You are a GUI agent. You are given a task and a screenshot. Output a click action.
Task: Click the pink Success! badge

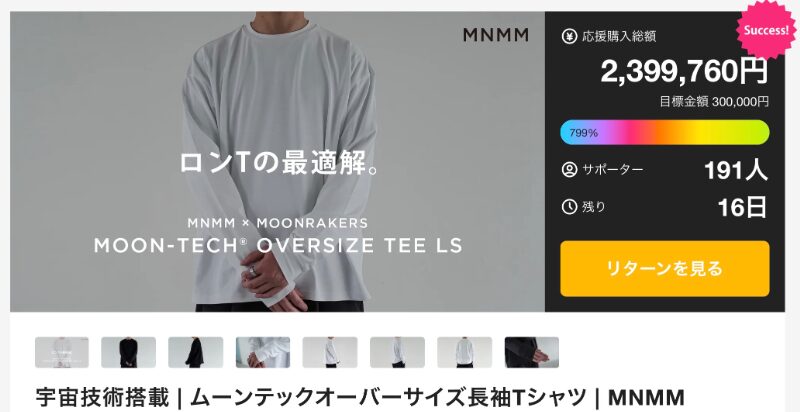coord(766,30)
